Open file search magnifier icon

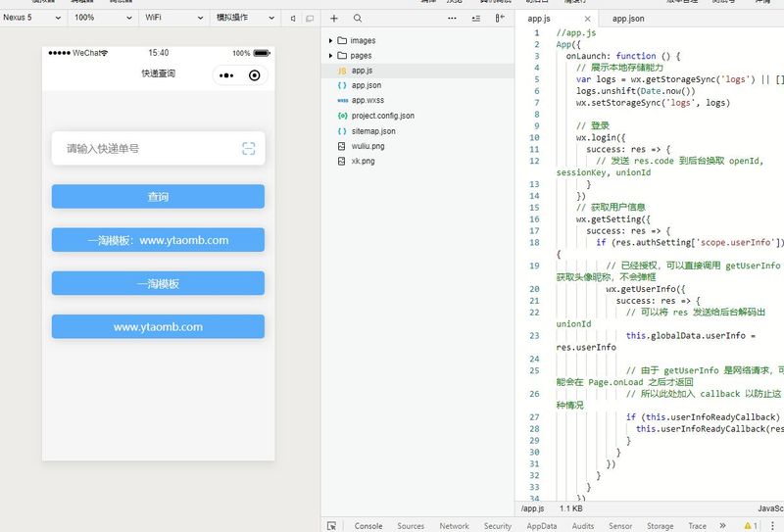click(x=358, y=19)
